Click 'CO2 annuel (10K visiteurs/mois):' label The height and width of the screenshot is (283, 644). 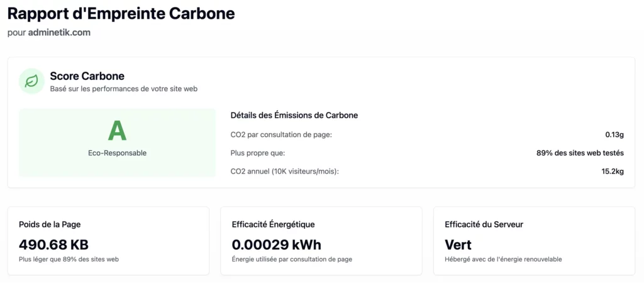tap(285, 172)
